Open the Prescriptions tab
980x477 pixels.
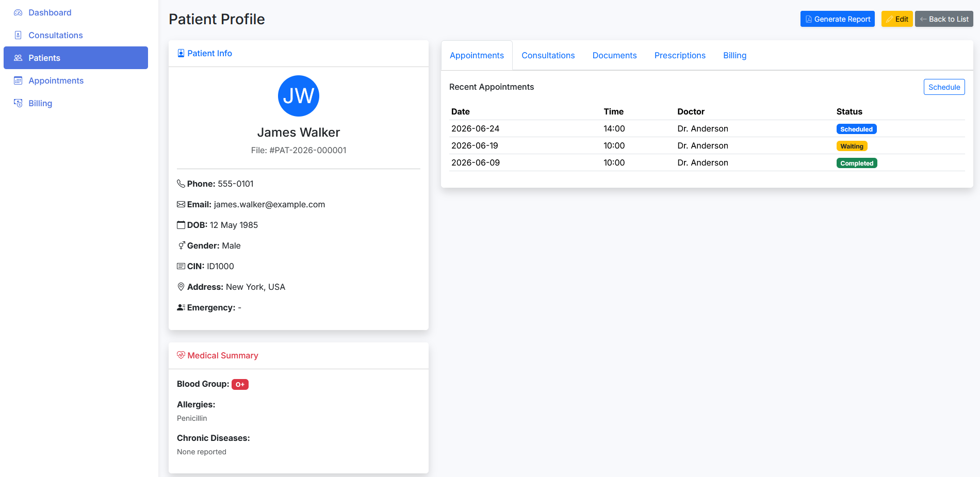point(680,55)
